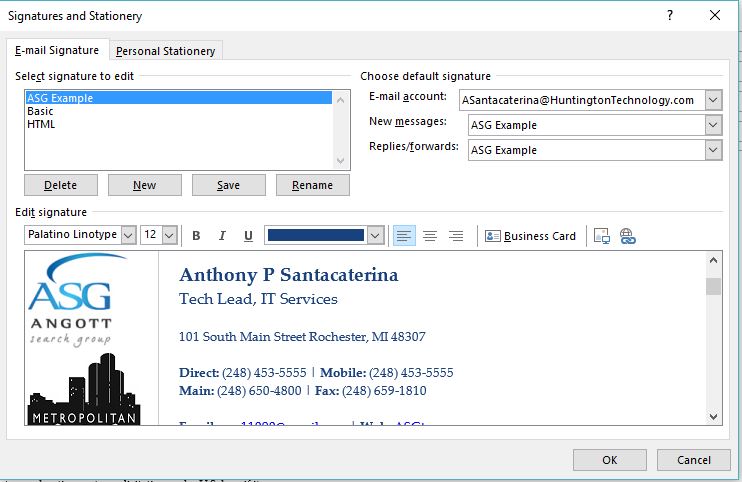Toggle italic formatting in the signature editor
The width and height of the screenshot is (742, 482).
[x=222, y=236]
